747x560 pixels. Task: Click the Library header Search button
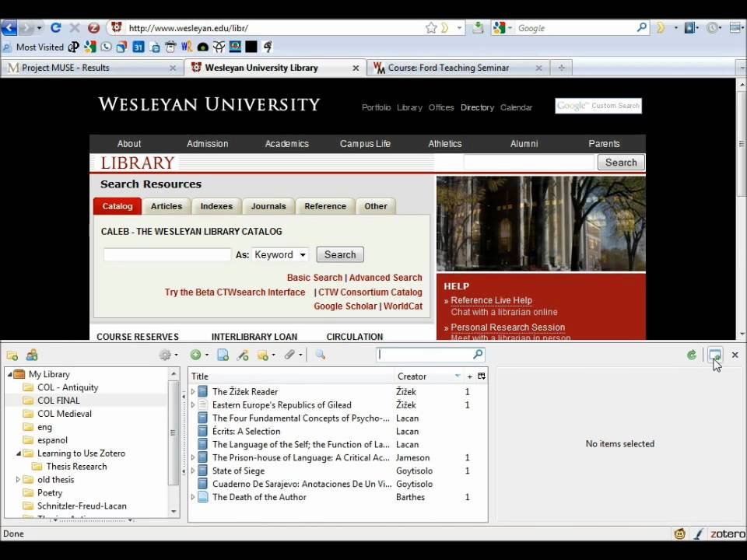621,163
